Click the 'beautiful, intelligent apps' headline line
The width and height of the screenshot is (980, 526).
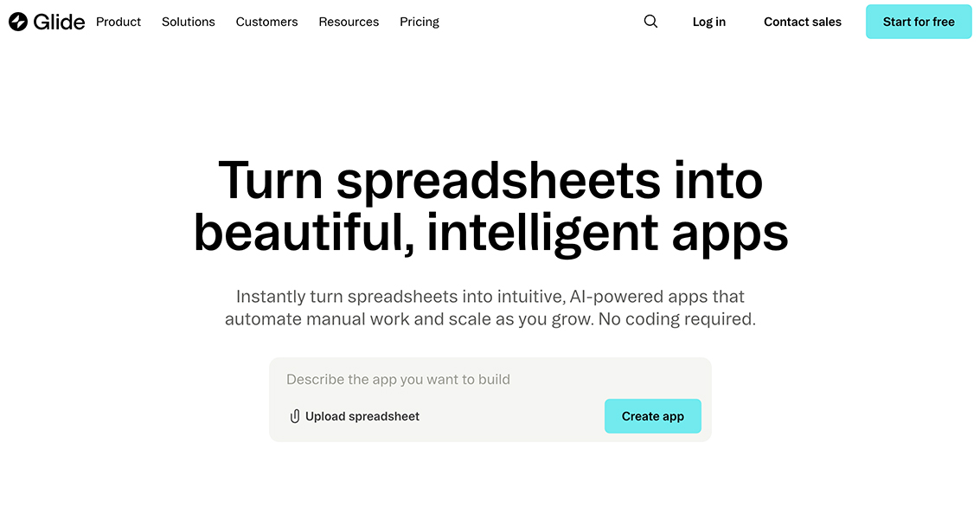tap(490, 232)
